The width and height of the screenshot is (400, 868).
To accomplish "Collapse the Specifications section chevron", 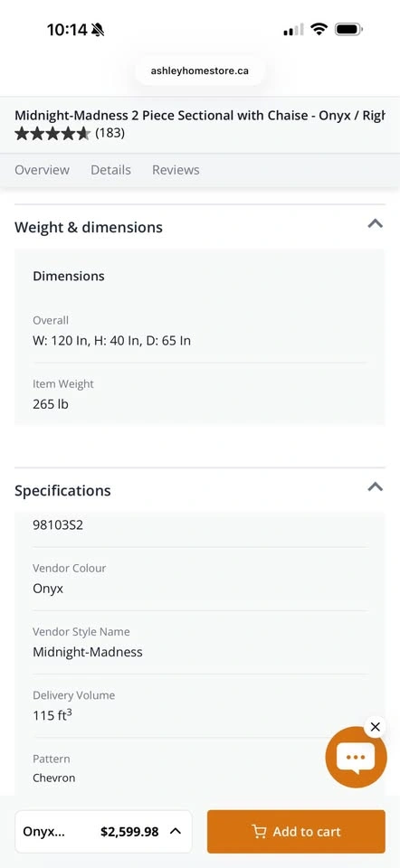I will point(375,486).
